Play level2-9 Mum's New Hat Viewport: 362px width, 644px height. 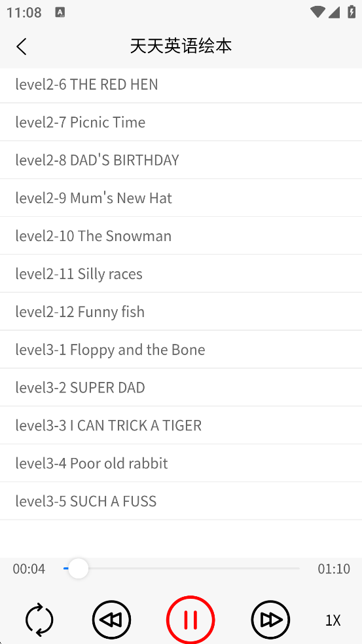tap(181, 198)
